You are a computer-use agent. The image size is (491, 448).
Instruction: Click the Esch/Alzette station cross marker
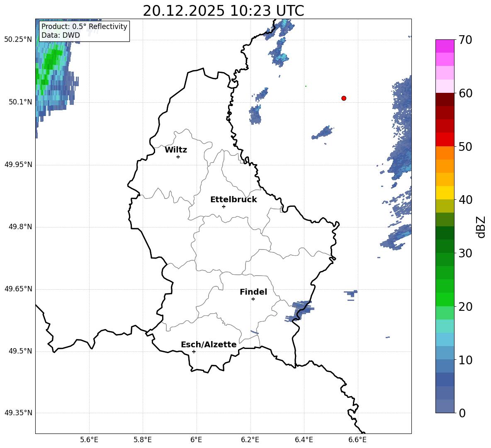pos(194,351)
